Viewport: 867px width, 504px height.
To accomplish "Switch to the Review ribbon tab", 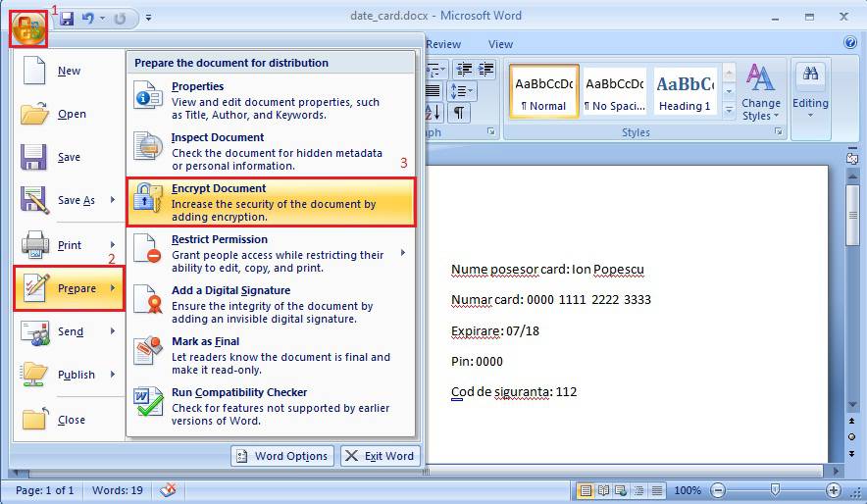I will point(443,44).
